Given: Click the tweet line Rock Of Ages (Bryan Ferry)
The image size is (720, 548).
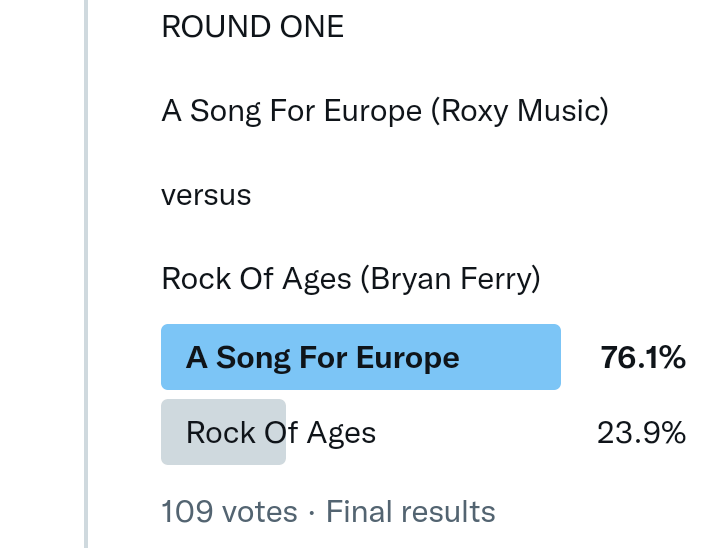Looking at the screenshot, I should click(351, 278).
